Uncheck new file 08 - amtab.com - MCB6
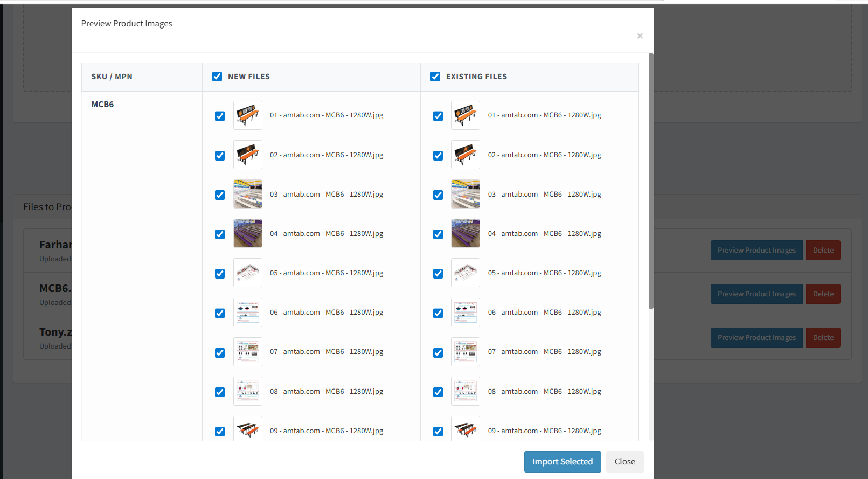Viewport: 868px width, 479px height. [x=220, y=392]
